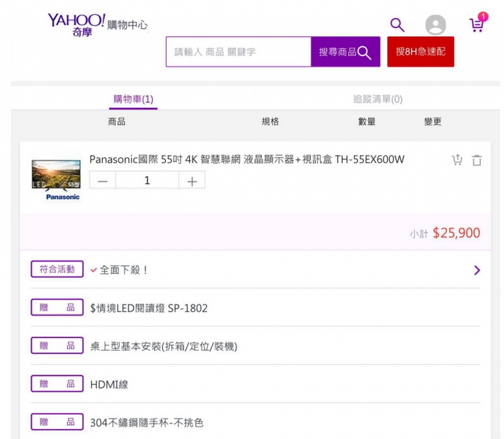Image resolution: width=504 pixels, height=439 pixels.
Task: Click the quantity field showing 1
Action: [x=147, y=181]
